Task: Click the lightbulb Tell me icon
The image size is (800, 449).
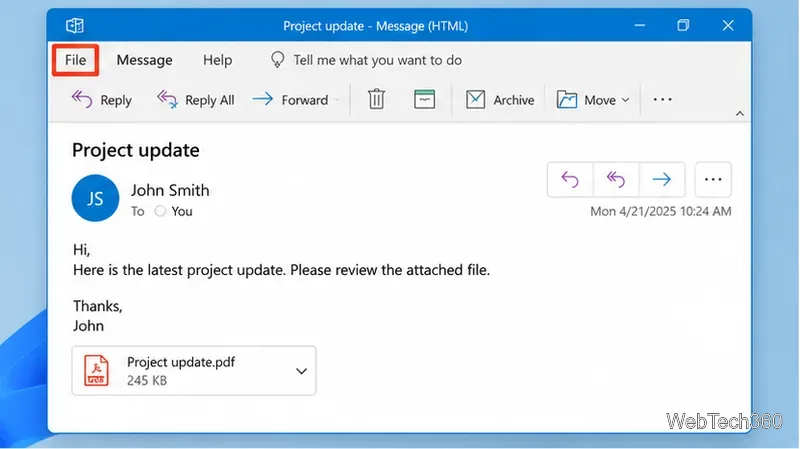Action: click(277, 60)
